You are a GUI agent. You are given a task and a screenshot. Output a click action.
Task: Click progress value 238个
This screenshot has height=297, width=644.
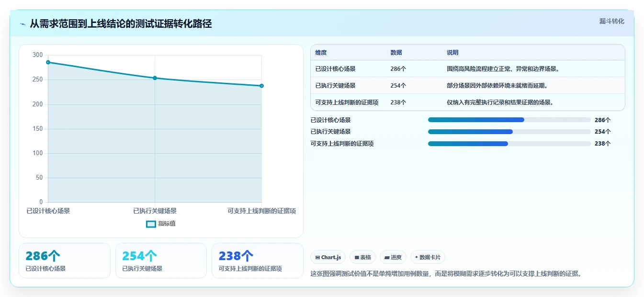pyautogui.click(x=603, y=144)
